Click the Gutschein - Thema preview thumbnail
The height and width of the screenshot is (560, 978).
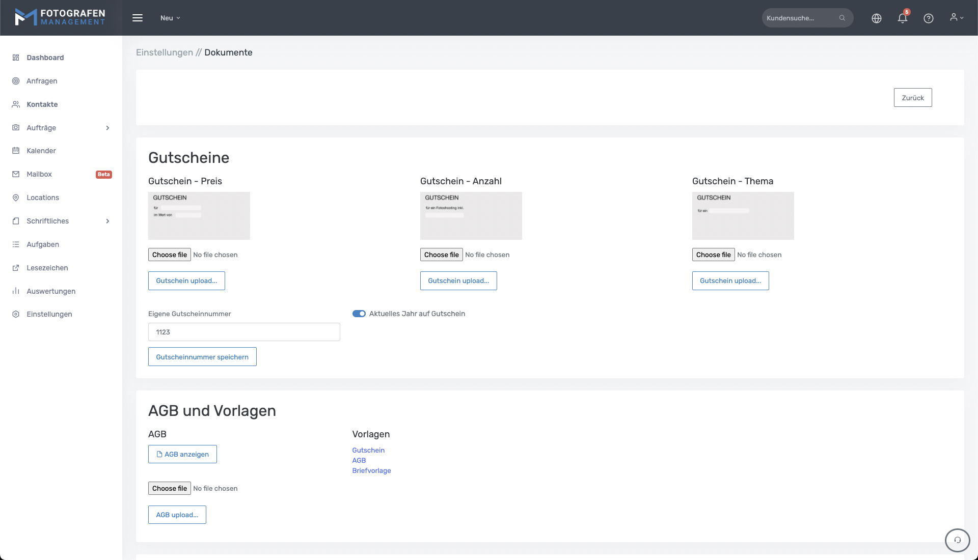743,216
